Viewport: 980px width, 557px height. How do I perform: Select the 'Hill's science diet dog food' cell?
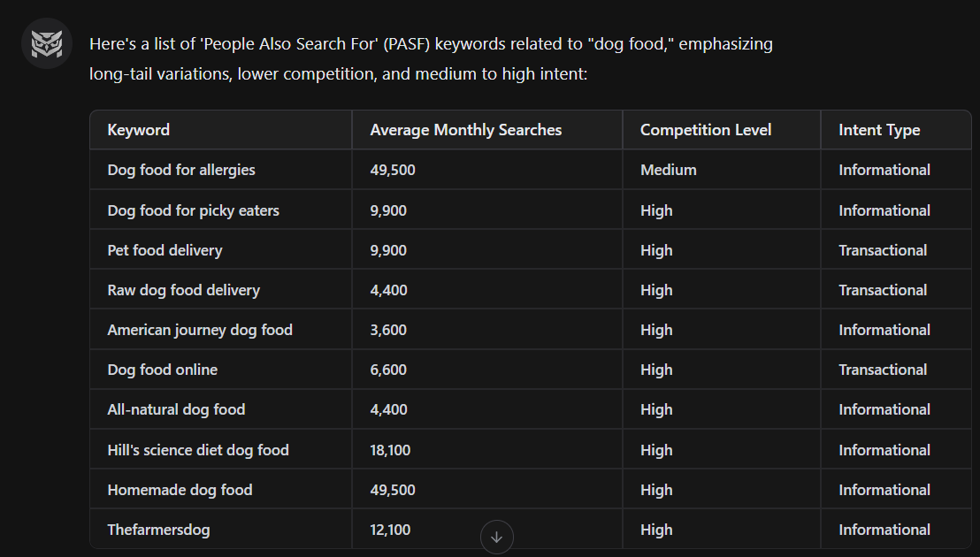tap(197, 449)
